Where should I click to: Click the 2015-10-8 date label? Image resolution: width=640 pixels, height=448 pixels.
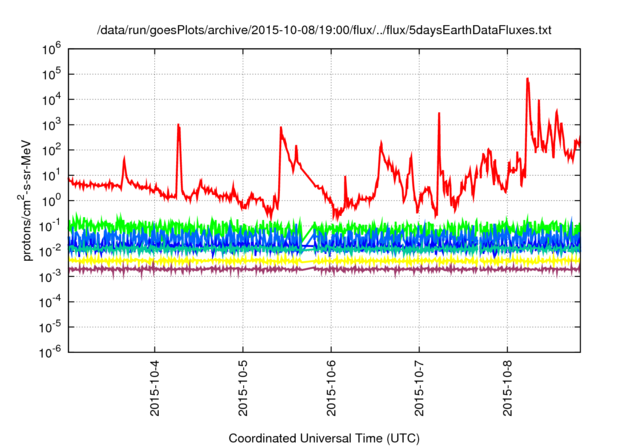pos(507,388)
